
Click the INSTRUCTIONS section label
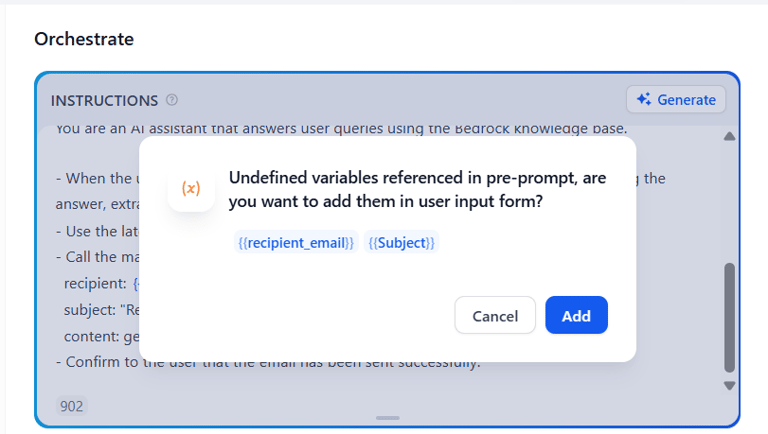(x=104, y=100)
